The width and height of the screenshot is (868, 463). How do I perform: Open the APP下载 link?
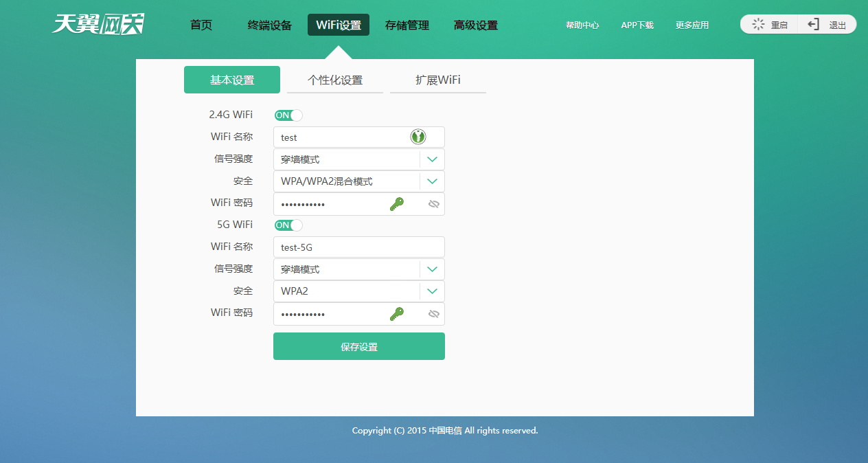637,25
